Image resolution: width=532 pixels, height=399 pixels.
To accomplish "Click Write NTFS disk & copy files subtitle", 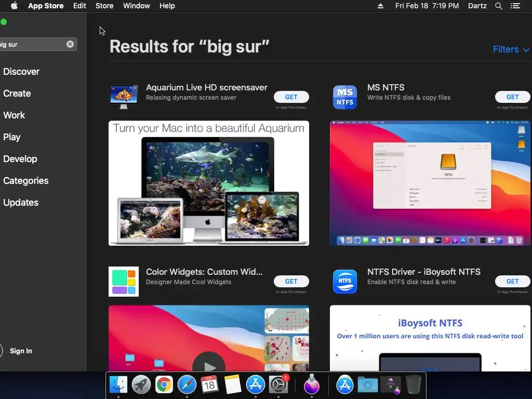I will pyautogui.click(x=409, y=98).
